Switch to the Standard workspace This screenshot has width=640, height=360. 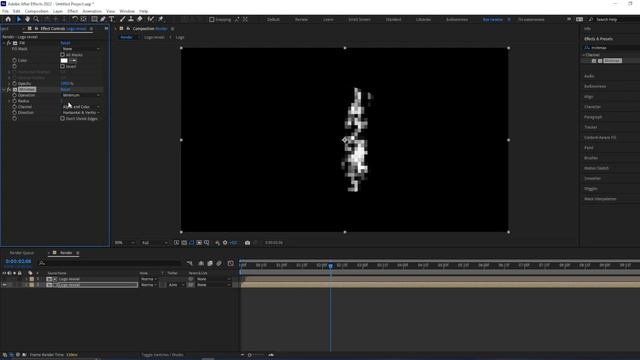393,20
